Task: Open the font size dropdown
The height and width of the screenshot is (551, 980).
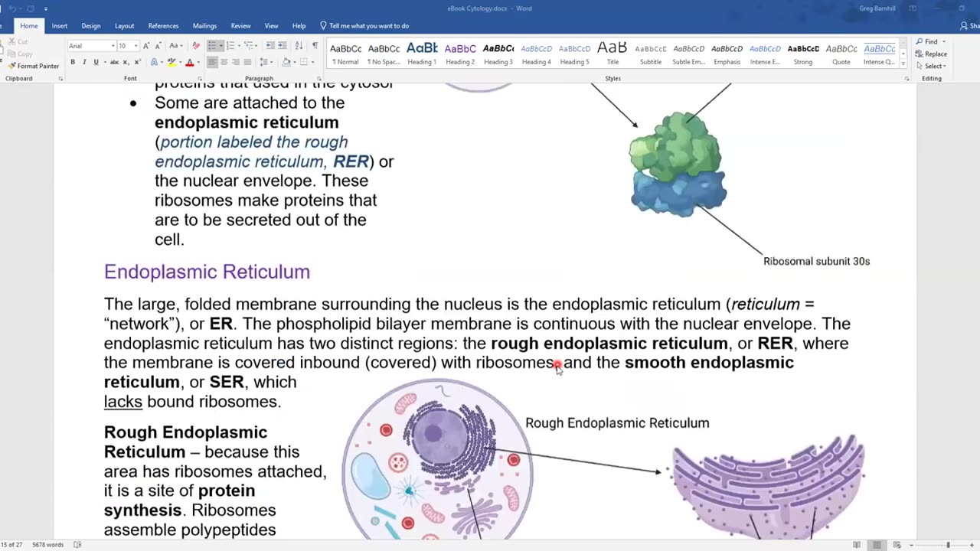Action: click(136, 46)
